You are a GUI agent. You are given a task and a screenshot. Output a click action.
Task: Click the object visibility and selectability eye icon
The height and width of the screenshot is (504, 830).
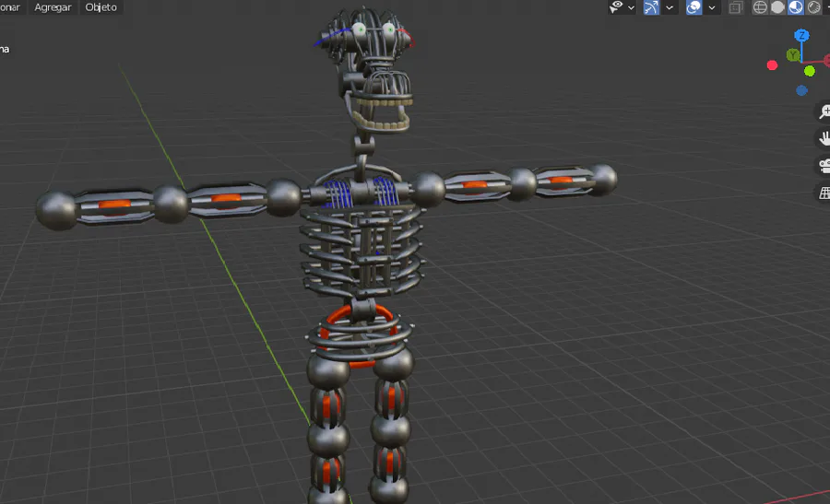616,7
